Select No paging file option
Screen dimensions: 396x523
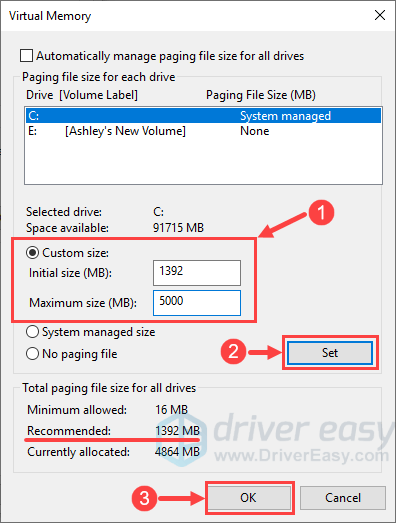32,354
